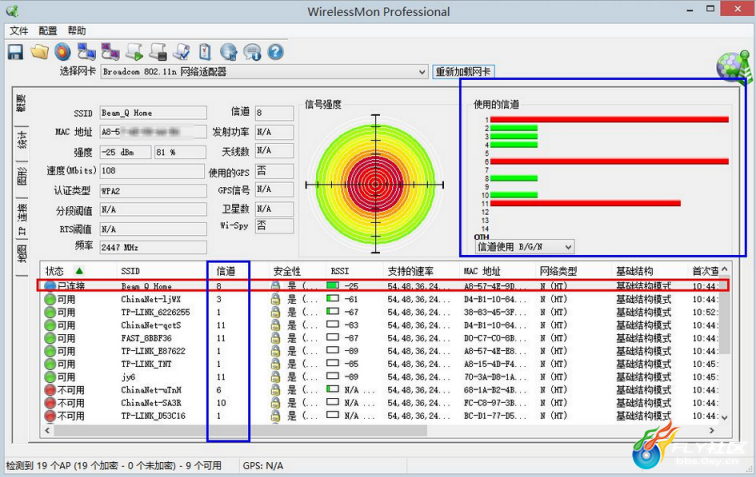Click the clipboard toolbar icon
The image size is (756, 477).
(x=205, y=52)
